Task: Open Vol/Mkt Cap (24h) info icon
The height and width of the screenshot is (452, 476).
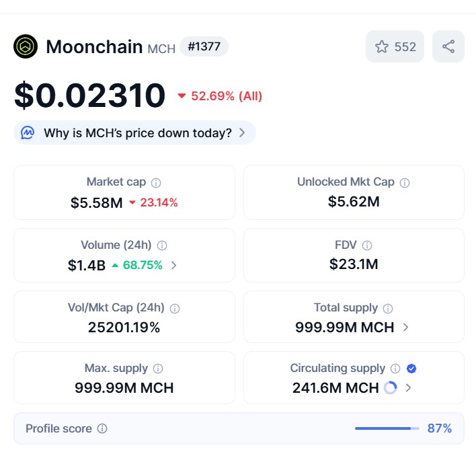Action: click(175, 309)
